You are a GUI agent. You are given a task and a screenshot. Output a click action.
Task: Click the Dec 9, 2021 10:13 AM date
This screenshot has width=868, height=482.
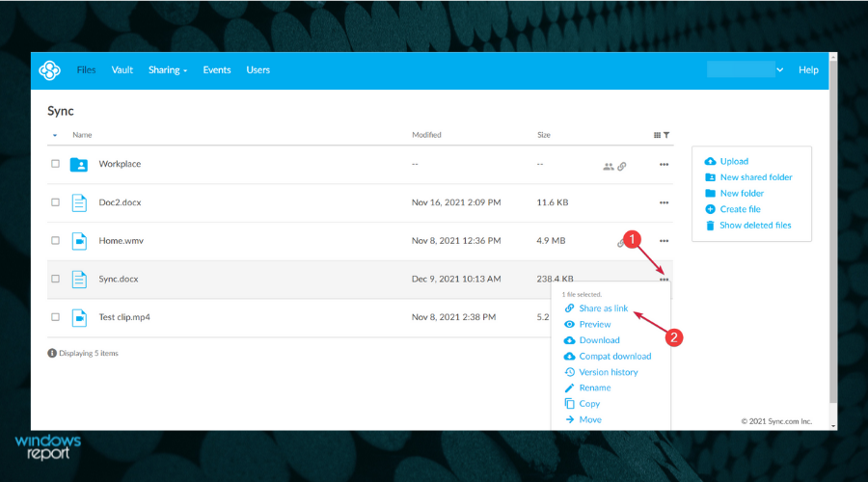pos(456,279)
